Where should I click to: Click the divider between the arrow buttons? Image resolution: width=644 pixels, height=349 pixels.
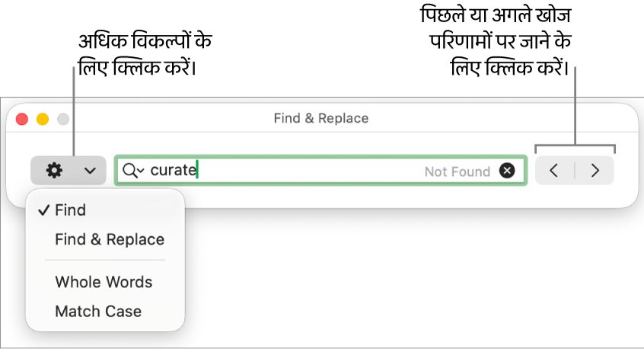pyautogui.click(x=575, y=171)
